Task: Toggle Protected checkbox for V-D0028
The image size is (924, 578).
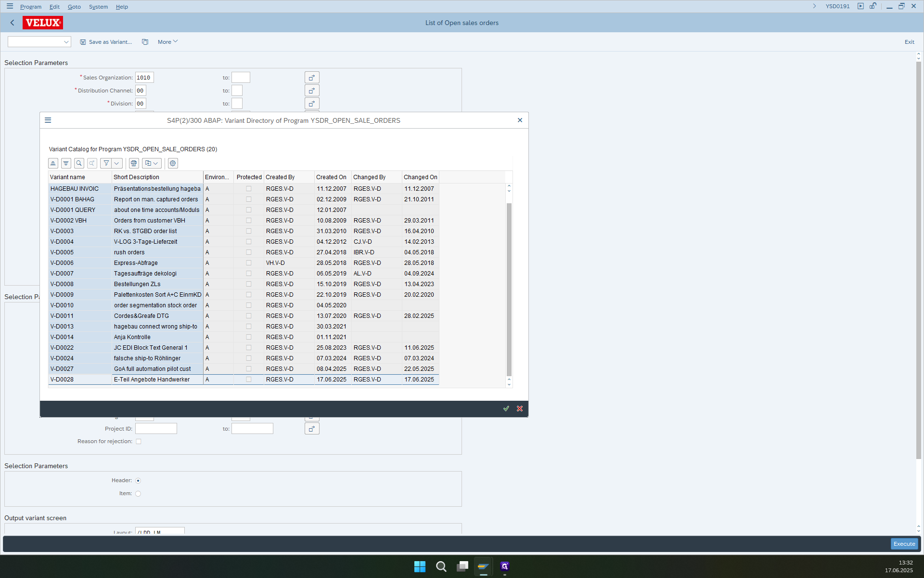Action: point(249,380)
